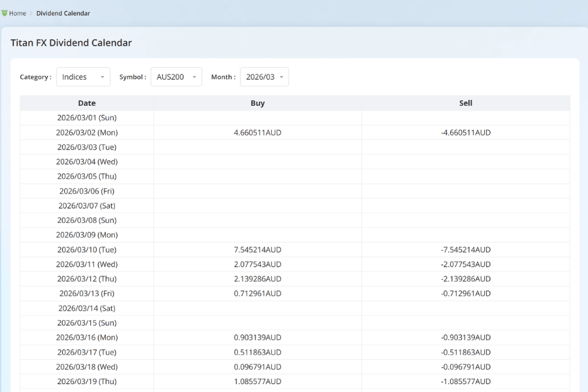Image resolution: width=588 pixels, height=392 pixels.
Task: Open the Month dropdown showing 2026/03
Action: pyautogui.click(x=265, y=77)
